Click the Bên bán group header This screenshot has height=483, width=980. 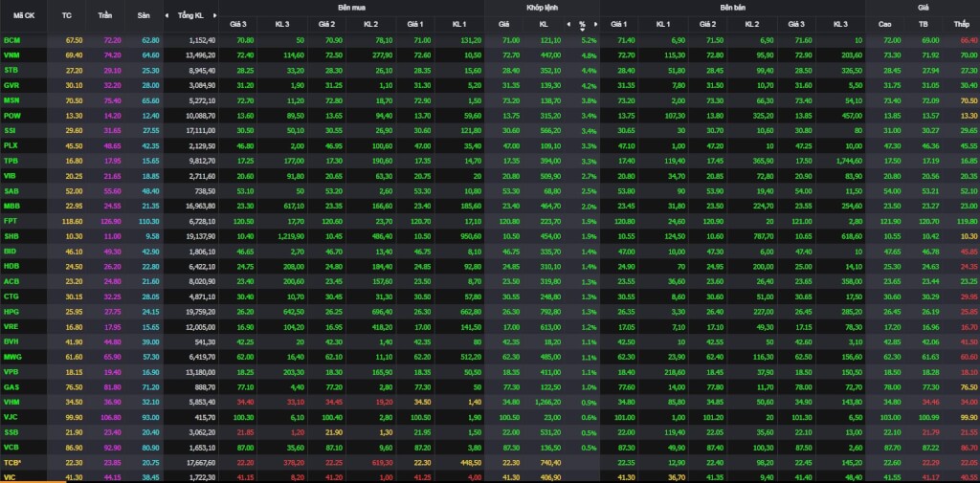pyautogui.click(x=732, y=8)
